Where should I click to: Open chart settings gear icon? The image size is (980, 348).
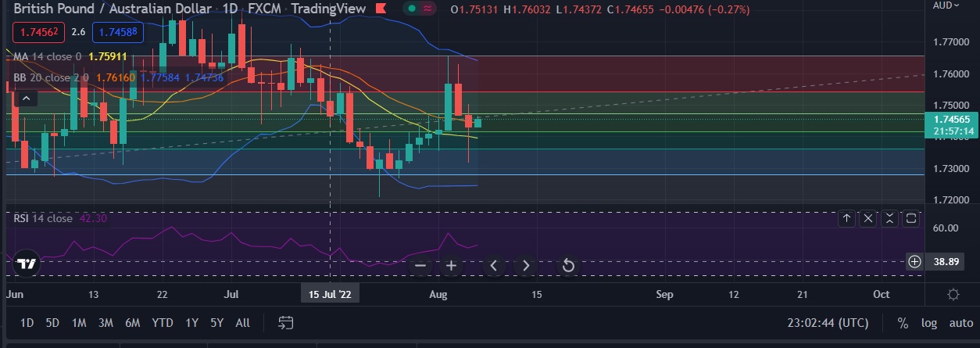point(953,295)
